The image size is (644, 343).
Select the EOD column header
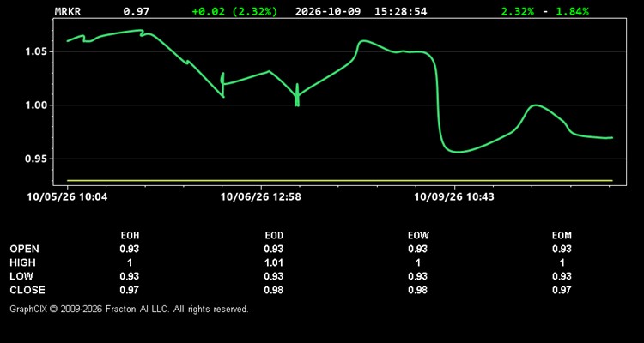(x=274, y=236)
